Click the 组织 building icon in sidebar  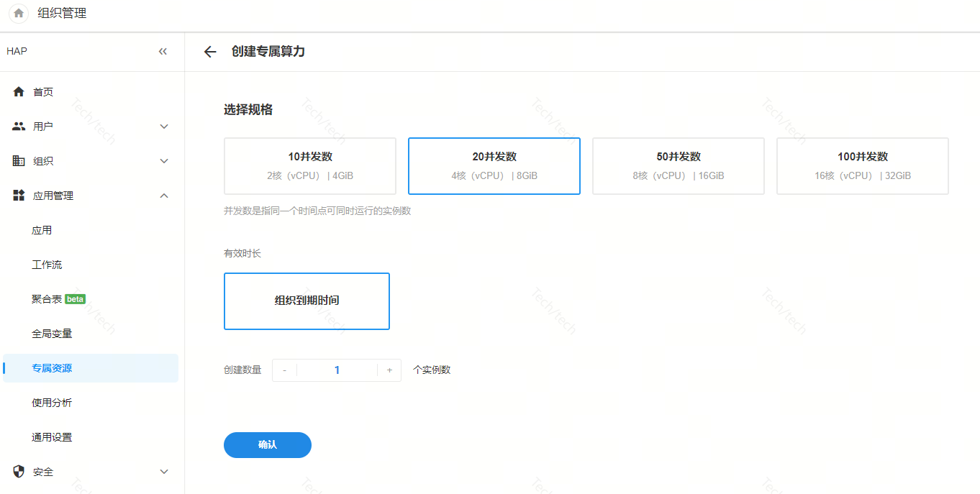click(x=19, y=161)
